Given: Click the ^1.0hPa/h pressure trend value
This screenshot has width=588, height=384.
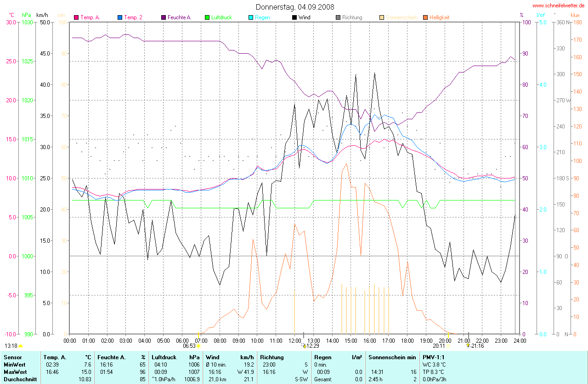Looking at the screenshot, I should tap(164, 379).
